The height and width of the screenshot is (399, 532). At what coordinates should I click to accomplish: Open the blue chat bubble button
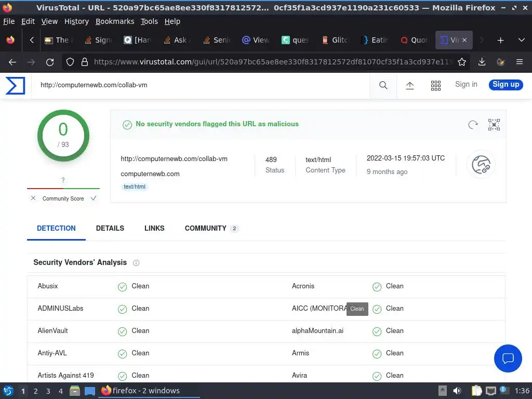coord(508,358)
